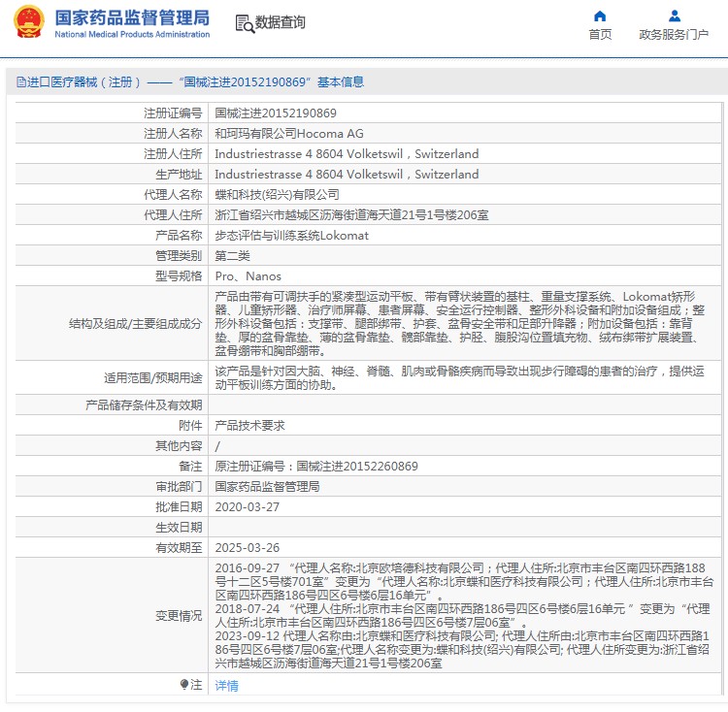Select product name 步态评估与训练系统Lokomat
Image resolution: width=728 pixels, height=712 pixels.
pyautogui.click(x=291, y=236)
